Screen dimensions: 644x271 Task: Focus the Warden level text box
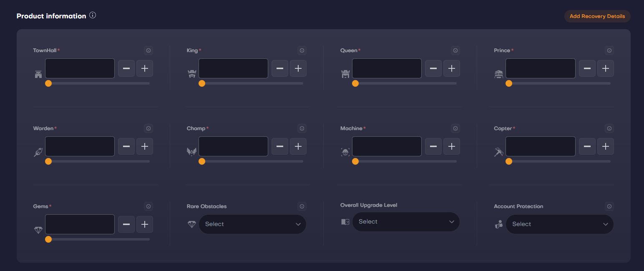[80, 146]
